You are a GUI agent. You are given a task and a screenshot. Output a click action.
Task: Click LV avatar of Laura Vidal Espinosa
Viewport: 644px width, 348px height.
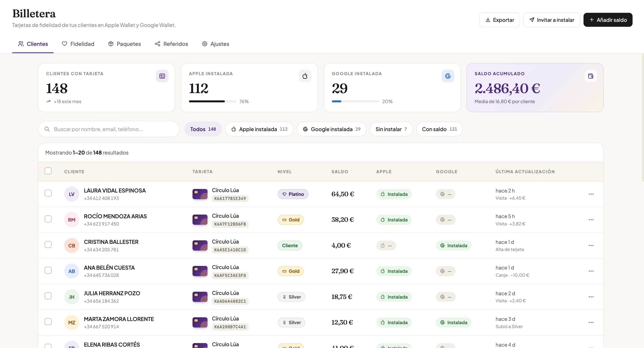[x=72, y=194]
